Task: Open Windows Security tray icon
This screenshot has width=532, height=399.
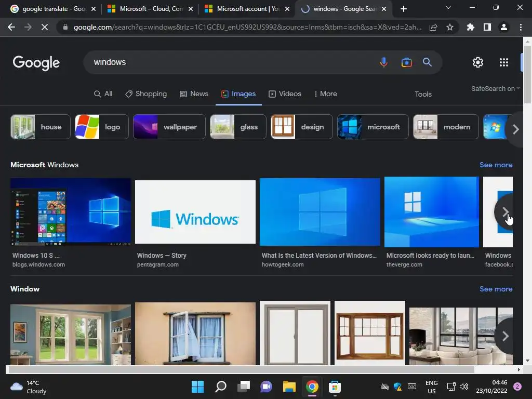Action: pos(397,387)
